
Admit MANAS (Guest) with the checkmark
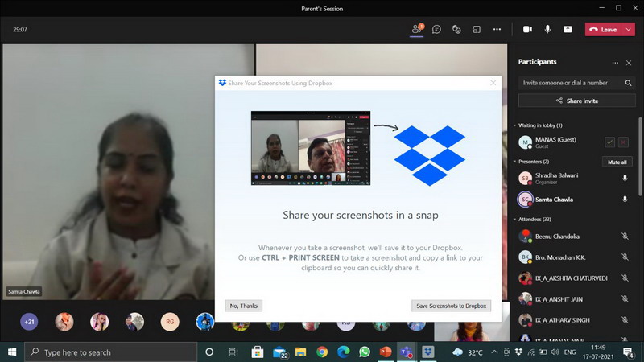609,142
